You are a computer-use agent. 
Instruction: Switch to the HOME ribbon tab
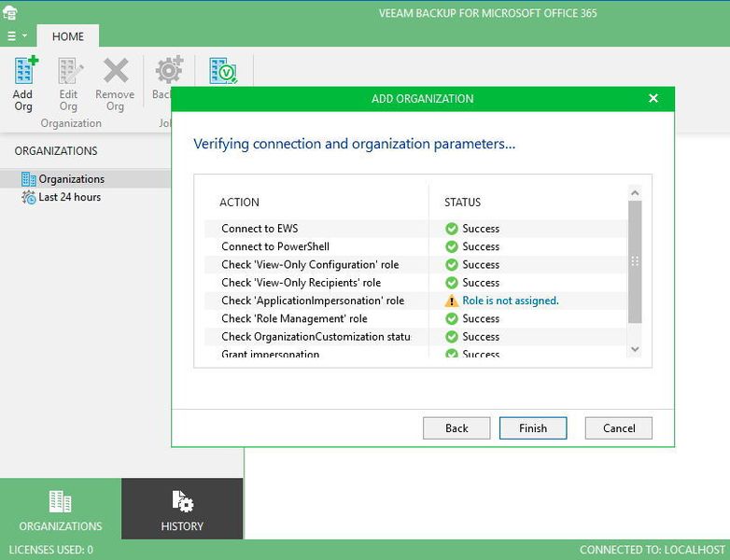(68, 36)
